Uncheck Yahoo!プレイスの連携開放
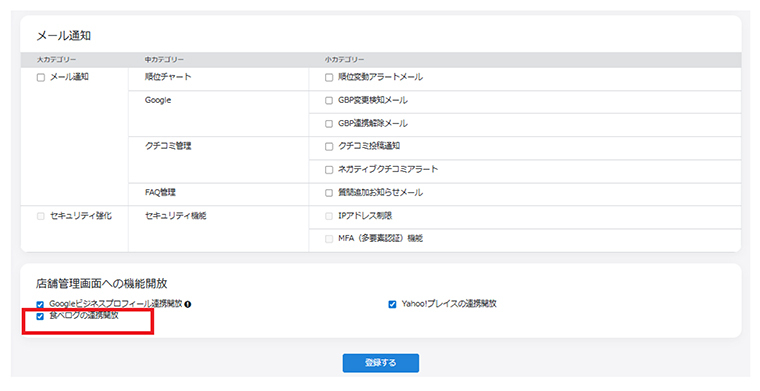This screenshot has width=760, height=391. 393,304
